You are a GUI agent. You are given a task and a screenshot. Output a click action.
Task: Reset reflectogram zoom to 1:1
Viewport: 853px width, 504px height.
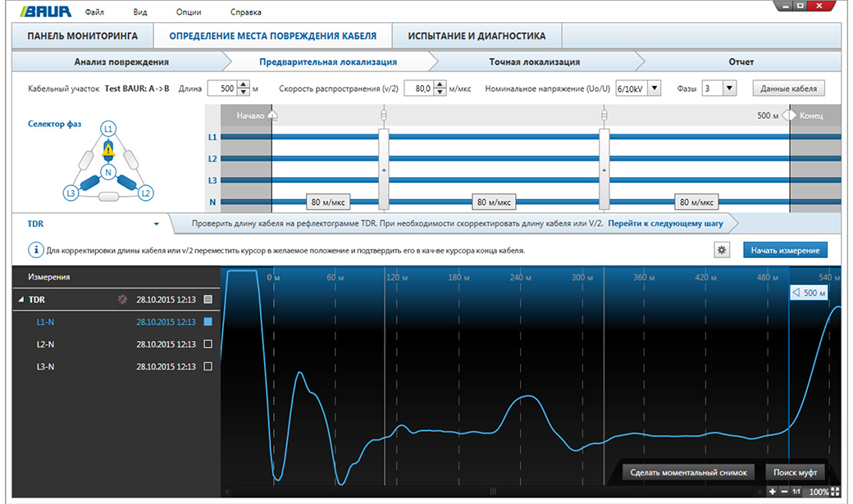[796, 492]
